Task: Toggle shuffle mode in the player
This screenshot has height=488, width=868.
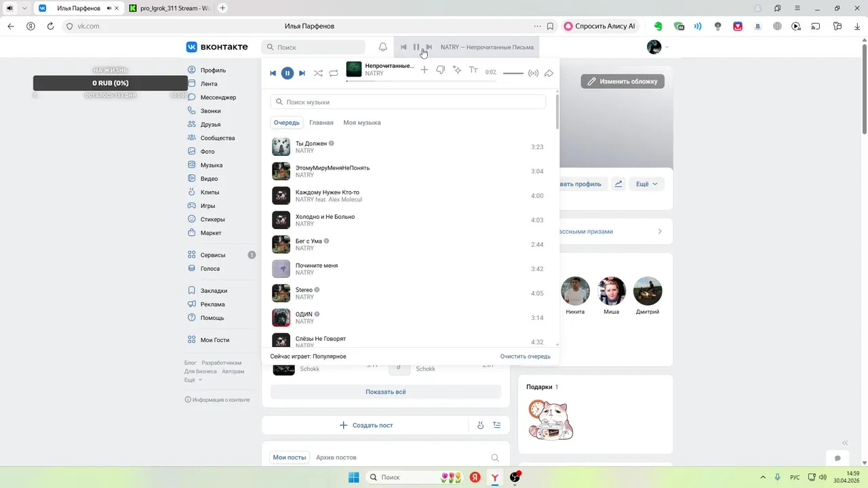Action: click(x=318, y=73)
